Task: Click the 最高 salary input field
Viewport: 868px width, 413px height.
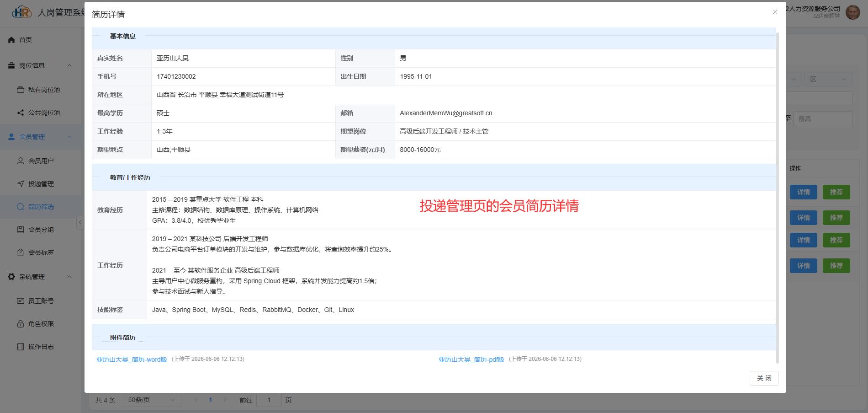Action: (x=823, y=119)
